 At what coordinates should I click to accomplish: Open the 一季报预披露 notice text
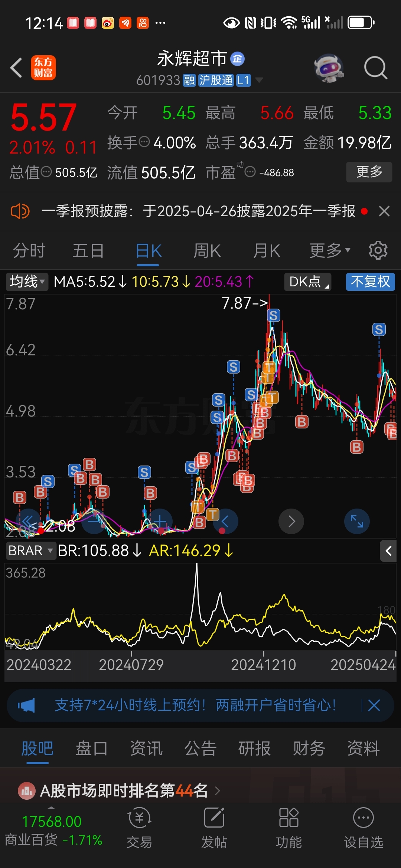click(198, 211)
